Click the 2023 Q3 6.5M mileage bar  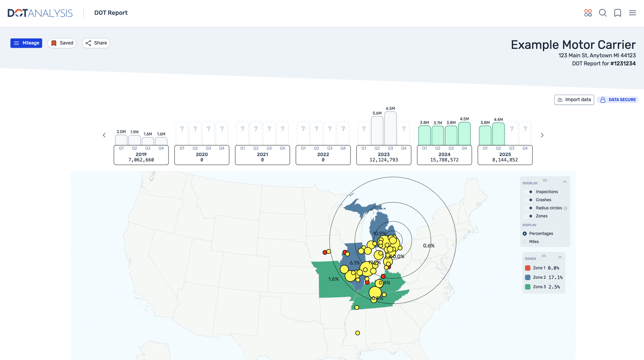click(x=390, y=128)
